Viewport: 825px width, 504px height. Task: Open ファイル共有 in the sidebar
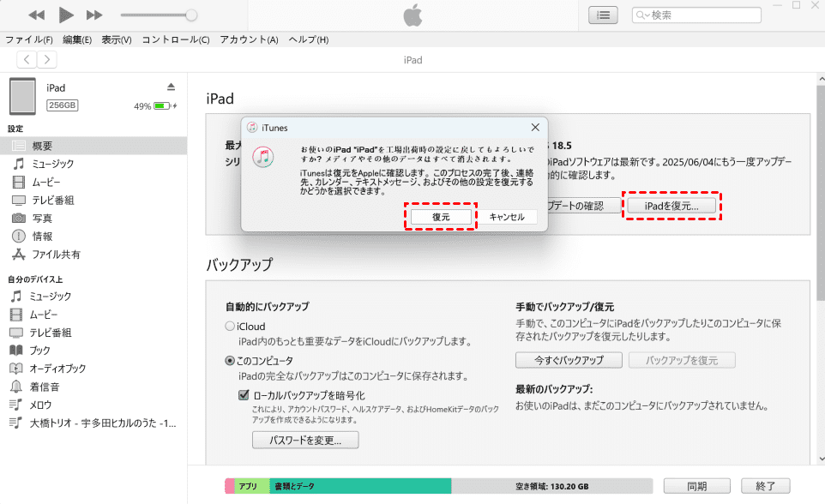(57, 254)
